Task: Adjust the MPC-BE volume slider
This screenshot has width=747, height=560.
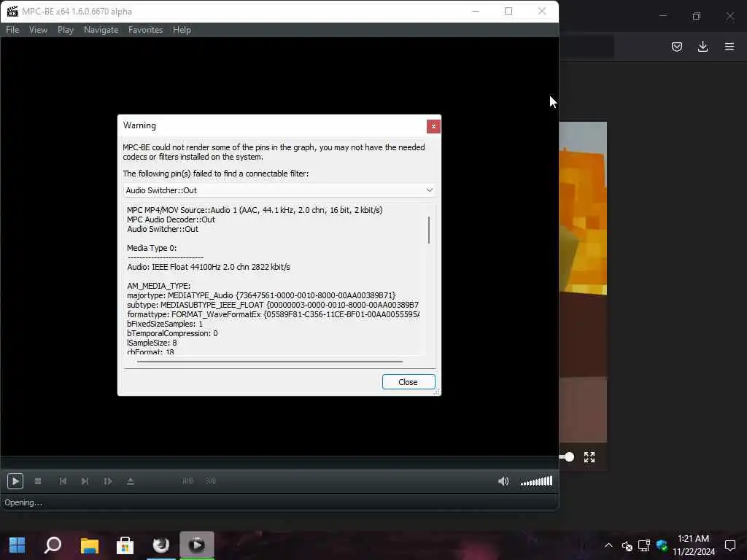Action: [x=536, y=481]
